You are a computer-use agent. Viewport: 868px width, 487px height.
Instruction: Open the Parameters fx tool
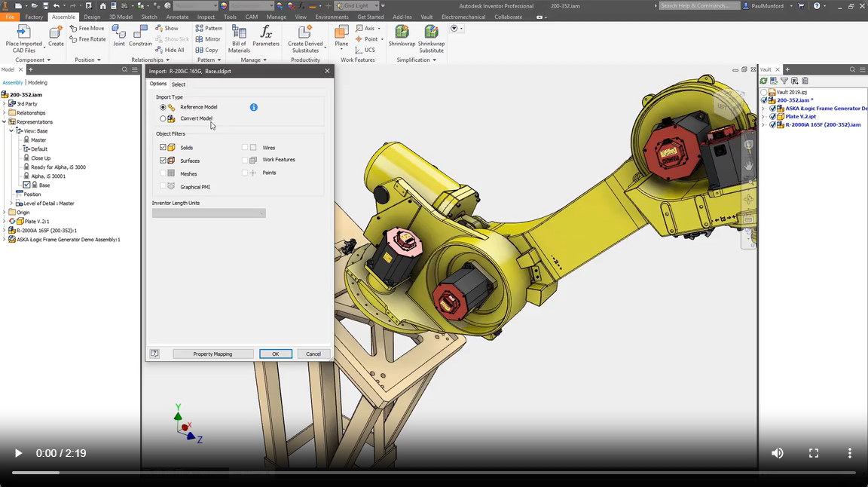266,32
